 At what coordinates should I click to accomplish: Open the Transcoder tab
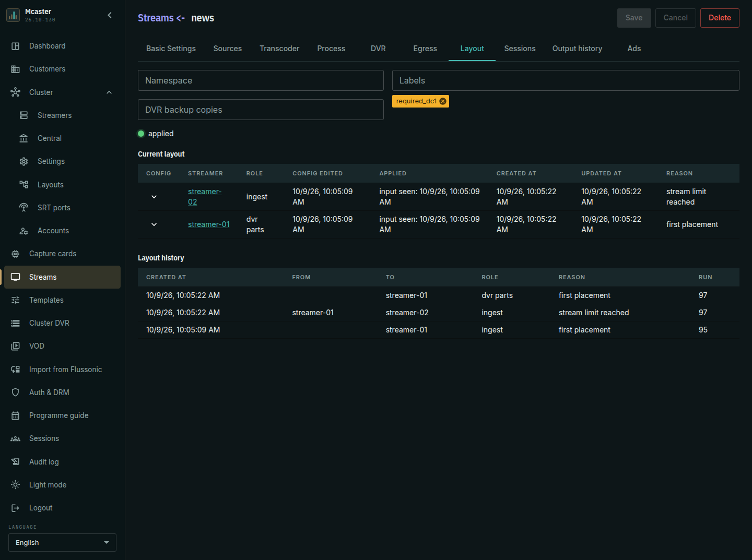(279, 49)
